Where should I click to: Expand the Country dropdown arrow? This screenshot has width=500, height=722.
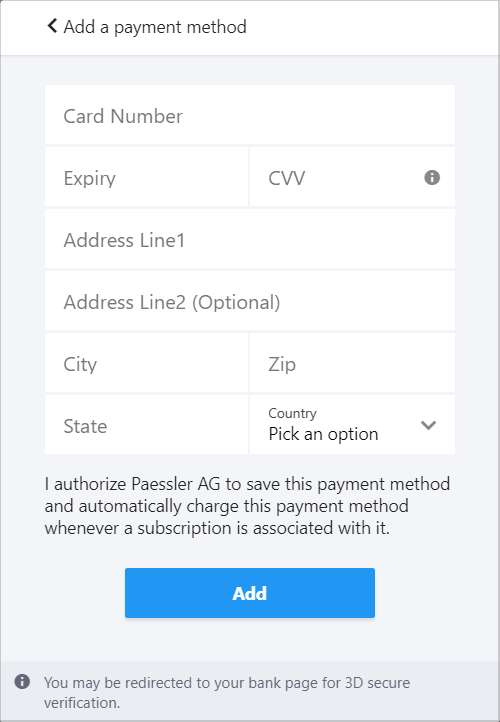pyautogui.click(x=428, y=425)
